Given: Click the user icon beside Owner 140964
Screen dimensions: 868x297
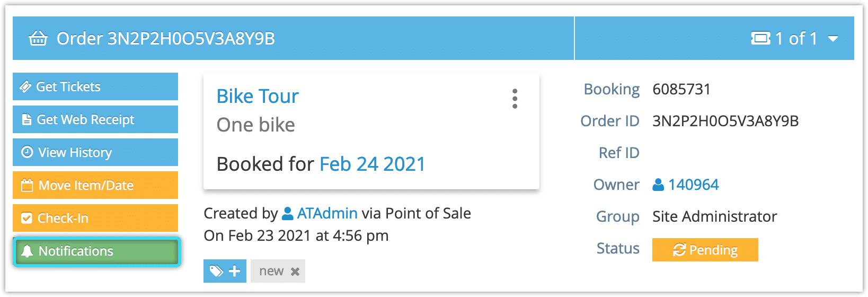Looking at the screenshot, I should coord(658,185).
